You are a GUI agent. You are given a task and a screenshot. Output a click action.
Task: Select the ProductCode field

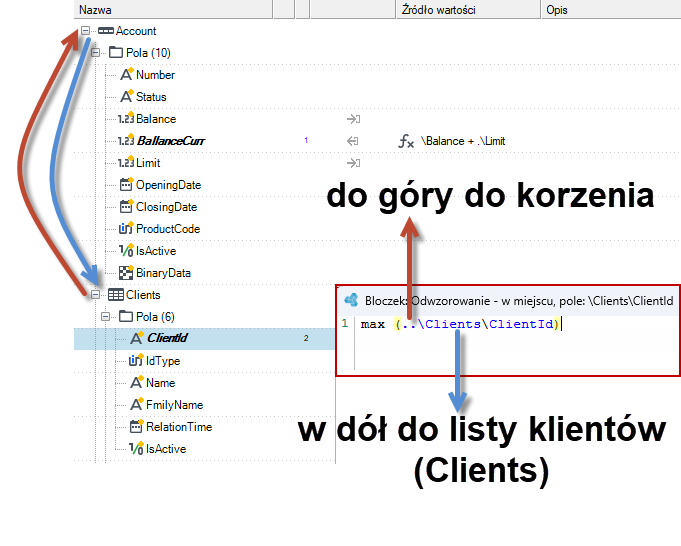pyautogui.click(x=168, y=229)
